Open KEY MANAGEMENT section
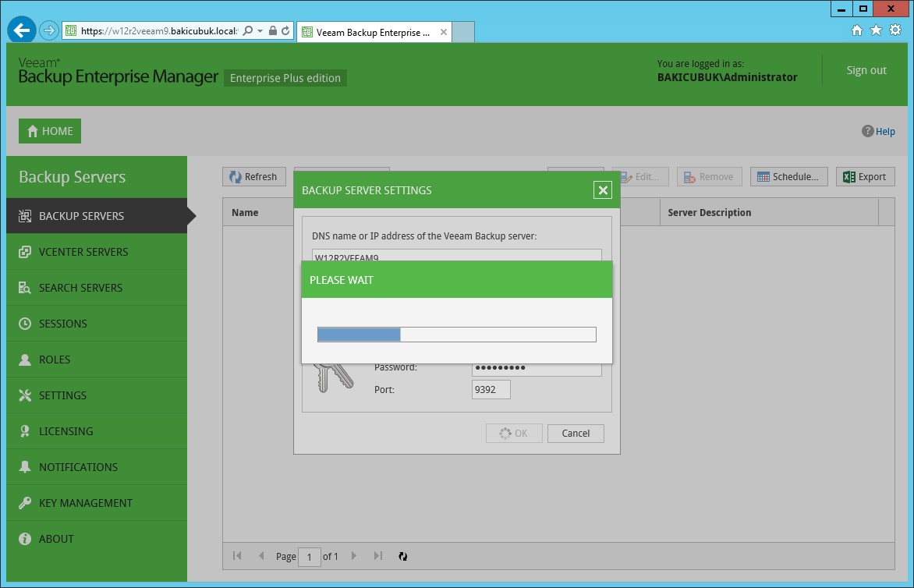The width and height of the screenshot is (914, 588). coord(97,503)
